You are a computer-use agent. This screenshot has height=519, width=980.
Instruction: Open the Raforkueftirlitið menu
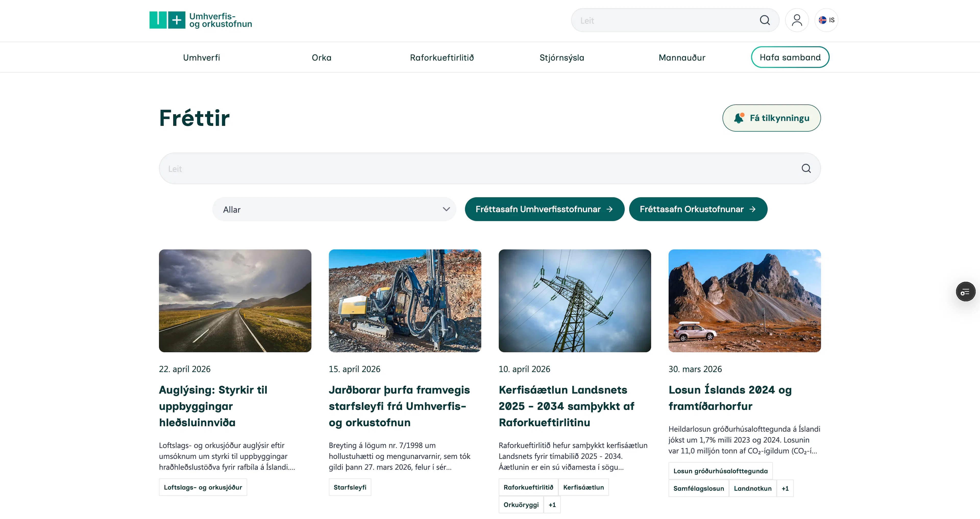[x=442, y=57]
